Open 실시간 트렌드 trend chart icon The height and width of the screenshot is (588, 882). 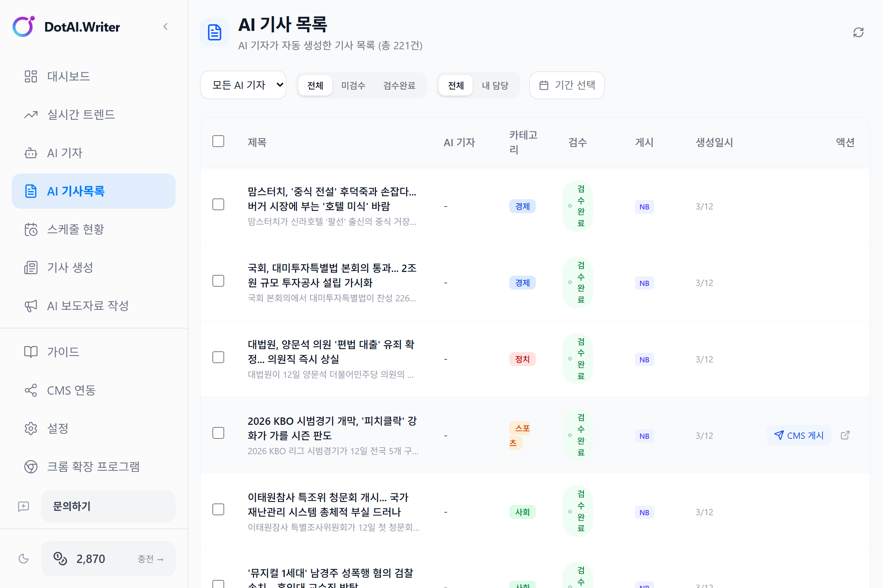point(31,114)
